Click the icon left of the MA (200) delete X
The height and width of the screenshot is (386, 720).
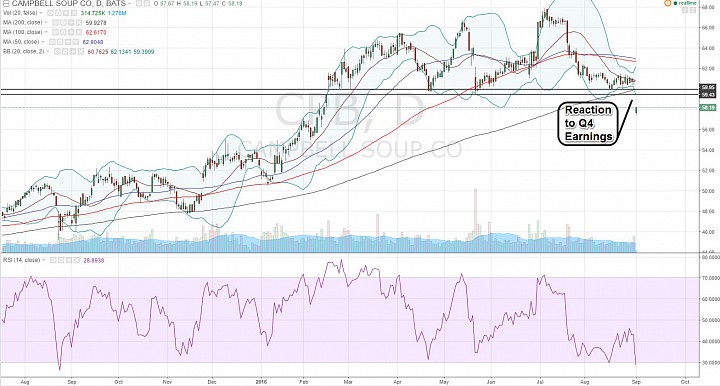pyautogui.click(x=71, y=22)
